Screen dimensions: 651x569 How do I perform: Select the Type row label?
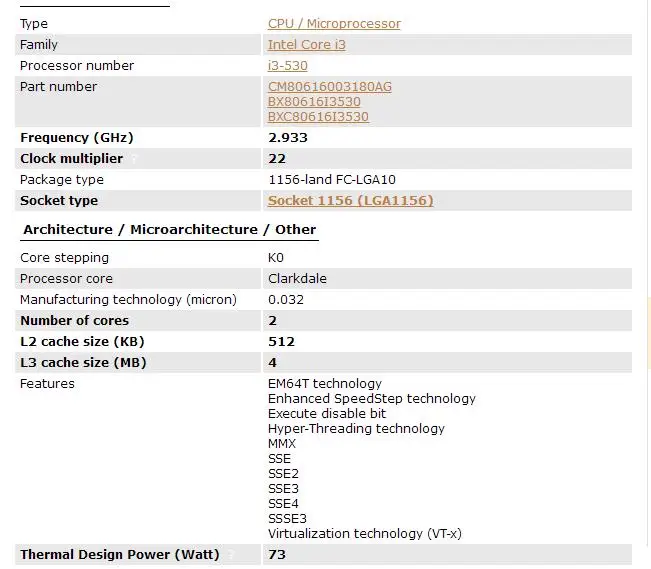pyautogui.click(x=34, y=24)
